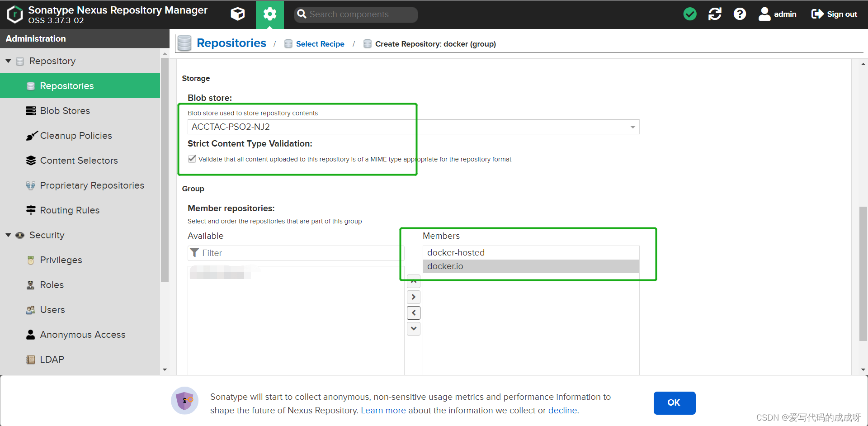Screen dimensions: 868x426
Task: Focus the Search components field
Action: (356, 14)
